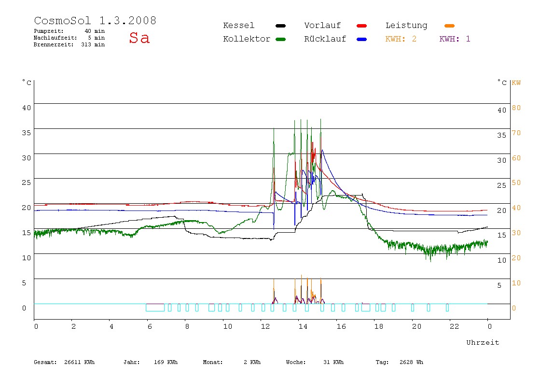Click the Gesamt 26611 KWh total

tap(64, 362)
